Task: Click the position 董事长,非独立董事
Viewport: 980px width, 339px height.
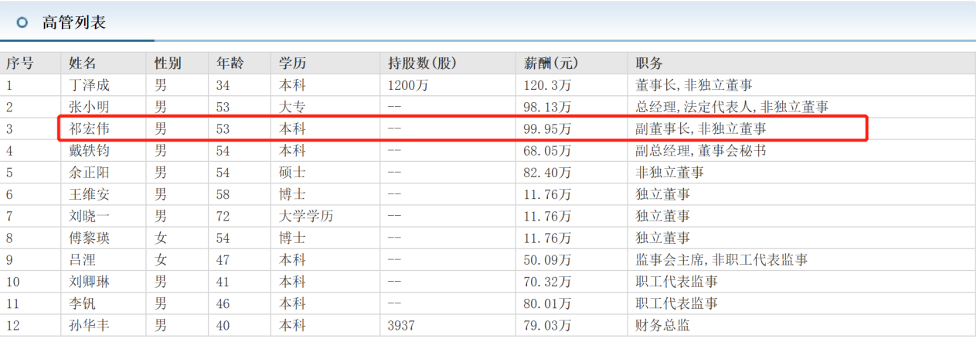Action: [693, 85]
